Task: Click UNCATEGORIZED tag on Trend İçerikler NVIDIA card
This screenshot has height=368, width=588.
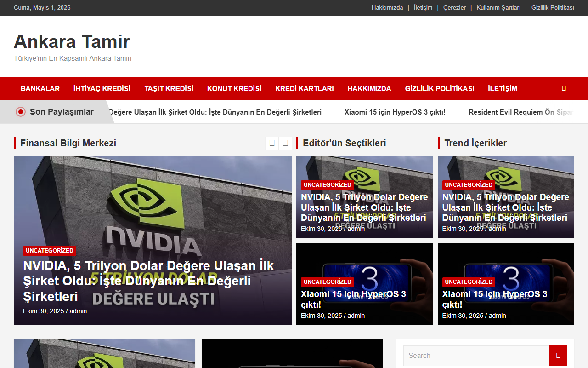Action: tap(469, 185)
